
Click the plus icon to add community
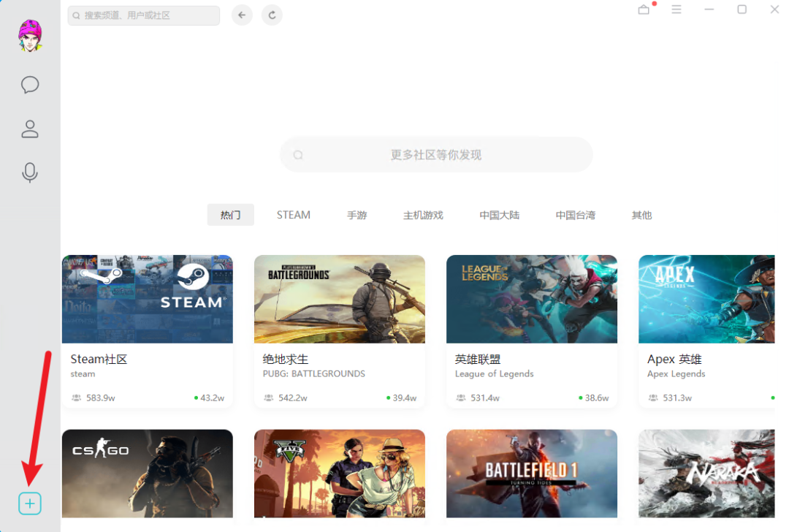click(x=30, y=503)
